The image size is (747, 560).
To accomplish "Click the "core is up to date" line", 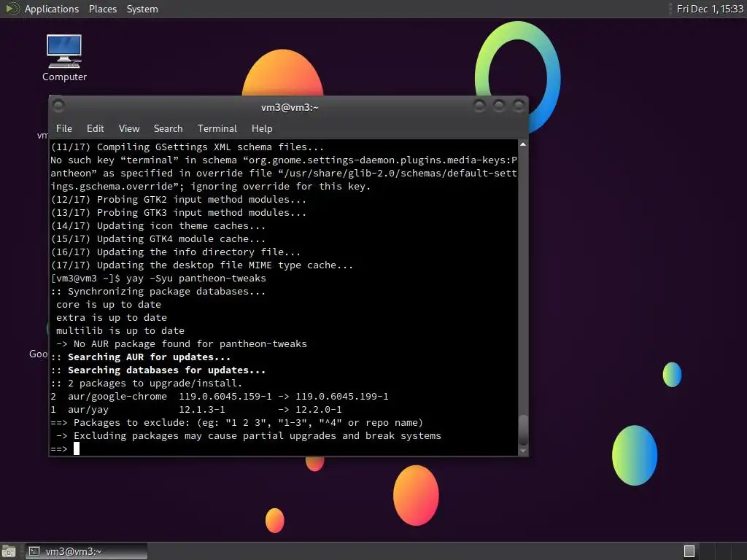I will (x=109, y=305).
